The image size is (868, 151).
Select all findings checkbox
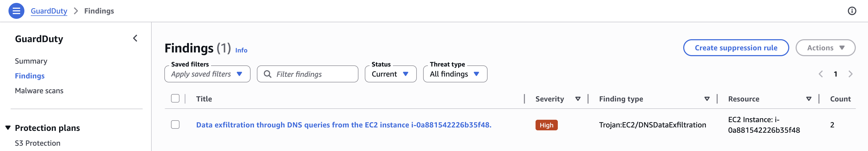tap(175, 99)
